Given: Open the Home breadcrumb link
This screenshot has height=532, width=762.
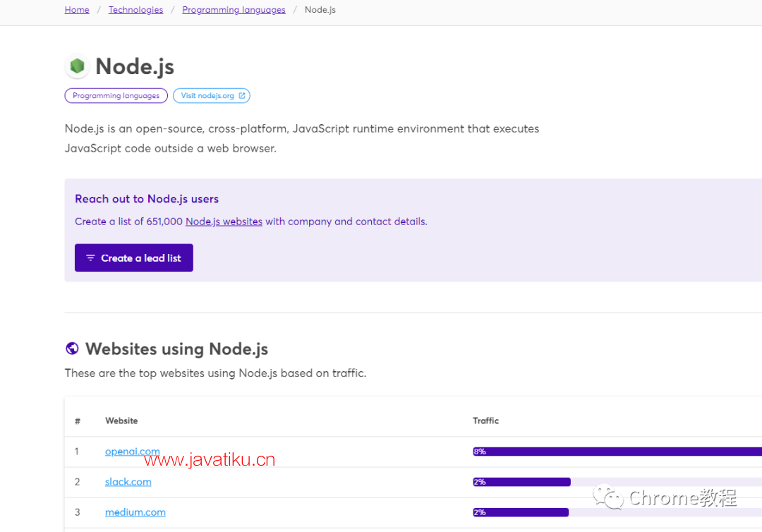Looking at the screenshot, I should tap(77, 10).
